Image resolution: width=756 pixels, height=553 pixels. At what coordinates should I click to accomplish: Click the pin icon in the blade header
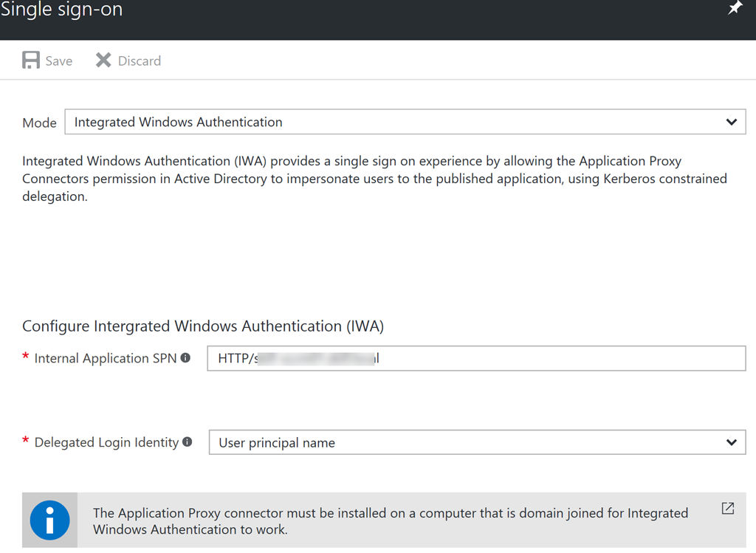735,7
